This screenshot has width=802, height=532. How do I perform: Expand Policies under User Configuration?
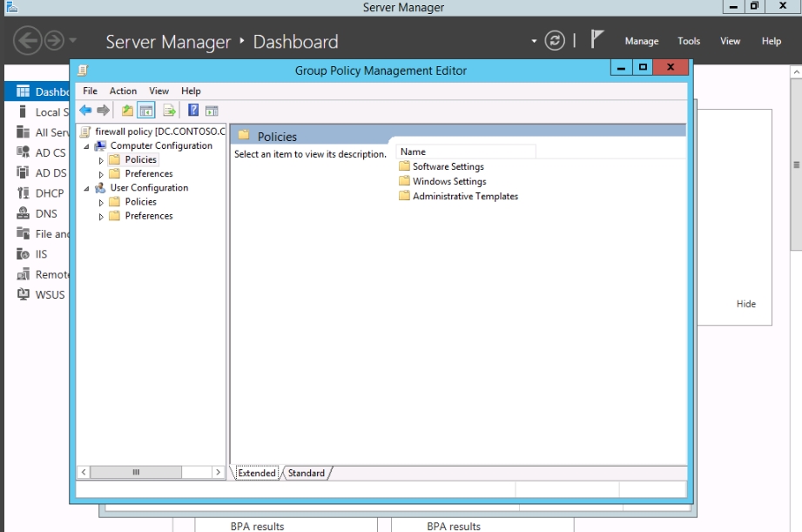point(101,202)
